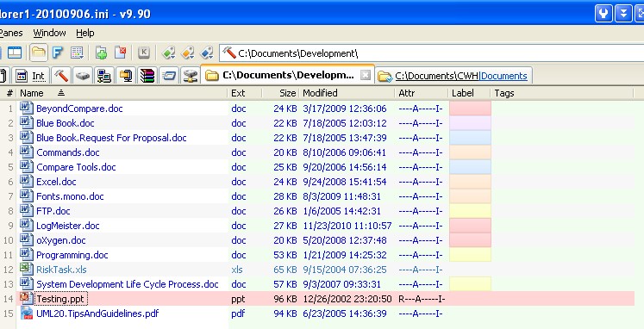The image size is (644, 329).
Task: Click the wrench button in title bar
Action: [x=603, y=14]
